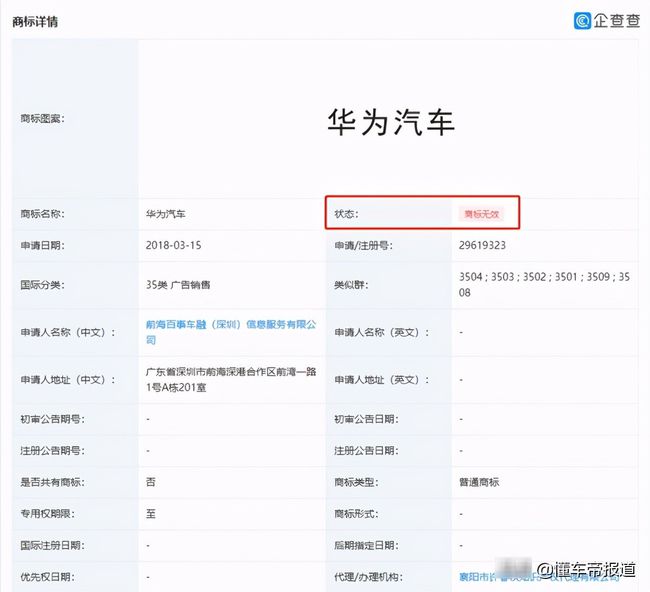The height and width of the screenshot is (592, 650).
Task: Click the large 华为汽车 trademark image
Action: [x=391, y=122]
